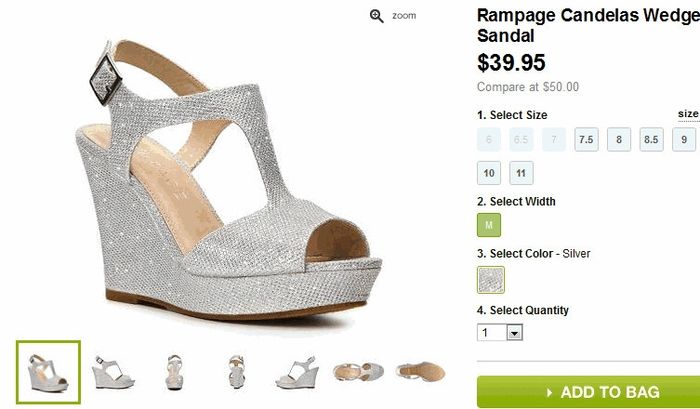
Task: Select the M width option
Action: (x=490, y=226)
